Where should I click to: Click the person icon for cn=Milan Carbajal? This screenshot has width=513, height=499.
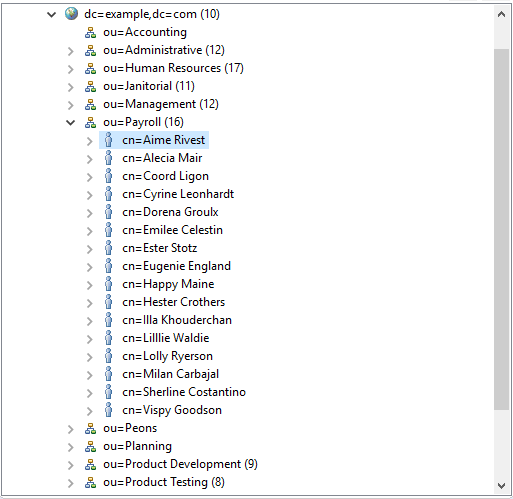click(x=109, y=374)
